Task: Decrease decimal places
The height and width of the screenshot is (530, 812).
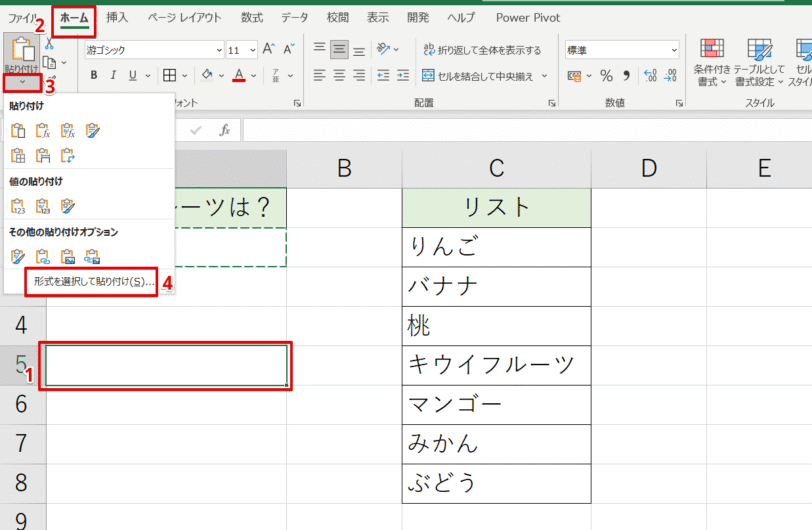Action: point(671,76)
